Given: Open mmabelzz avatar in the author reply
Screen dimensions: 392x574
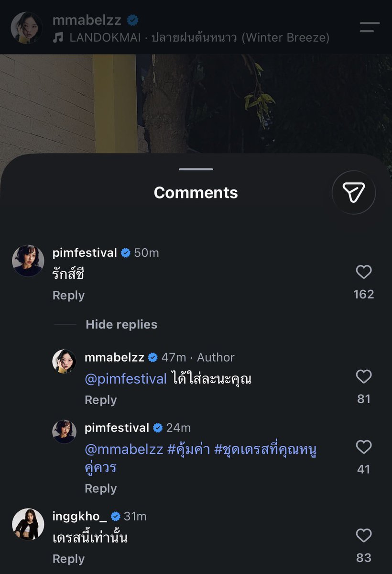Looking at the screenshot, I should 65,361.
